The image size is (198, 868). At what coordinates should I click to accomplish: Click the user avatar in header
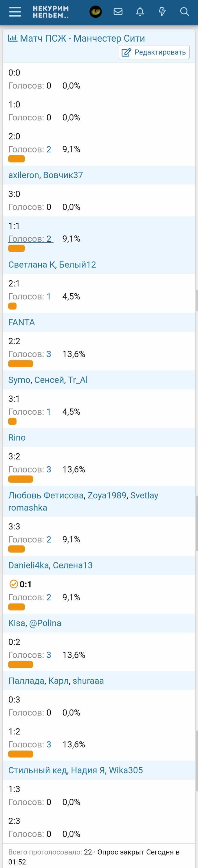coord(96,12)
